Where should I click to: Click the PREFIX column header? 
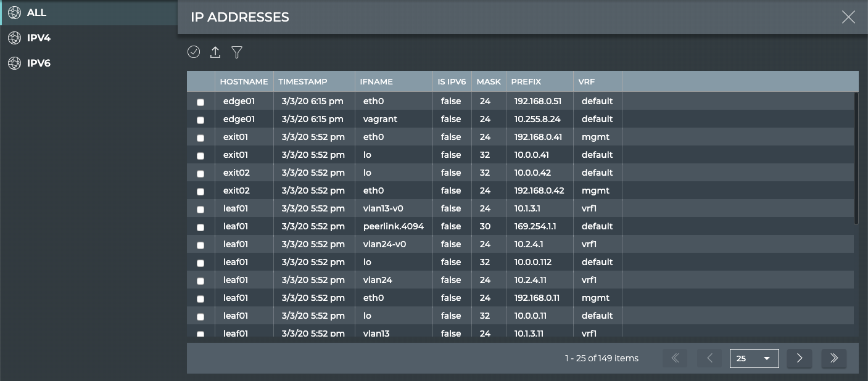pyautogui.click(x=526, y=81)
